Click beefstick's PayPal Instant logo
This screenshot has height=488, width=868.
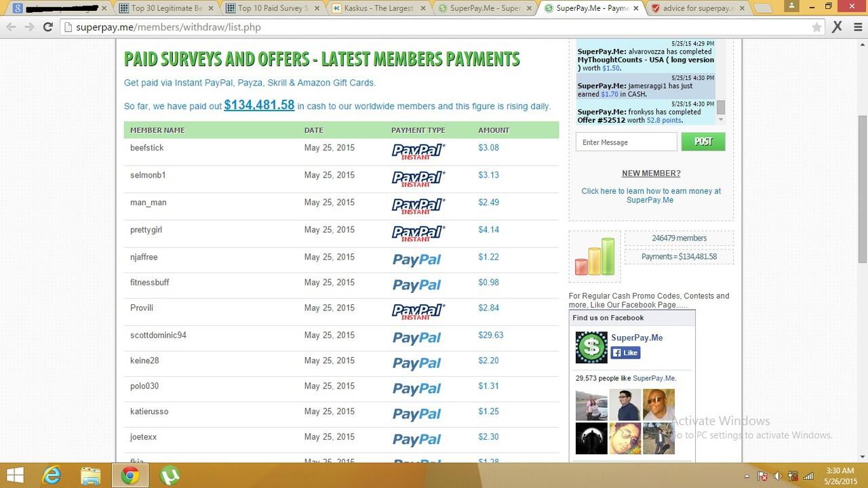(x=418, y=151)
